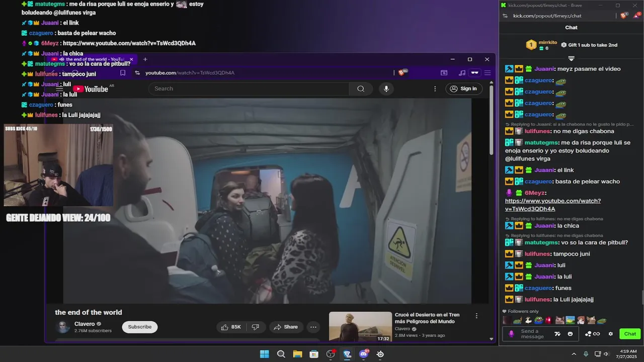Open clock and date 4:19 AM

pos(626,354)
